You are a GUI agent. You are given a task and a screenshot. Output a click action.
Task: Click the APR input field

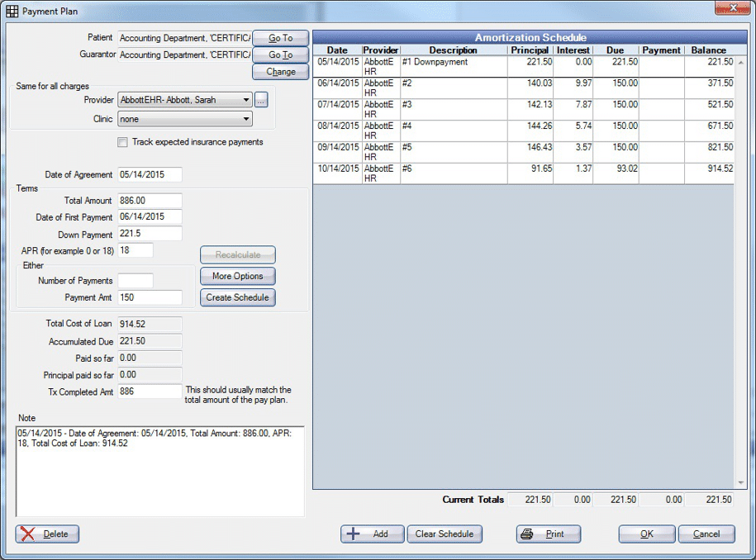pyautogui.click(x=136, y=250)
